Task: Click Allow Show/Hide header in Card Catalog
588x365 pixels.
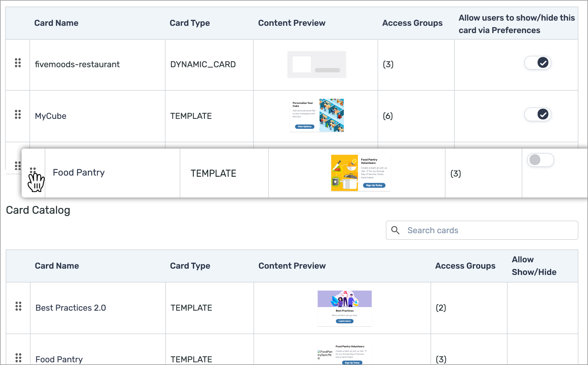Action: [534, 266]
